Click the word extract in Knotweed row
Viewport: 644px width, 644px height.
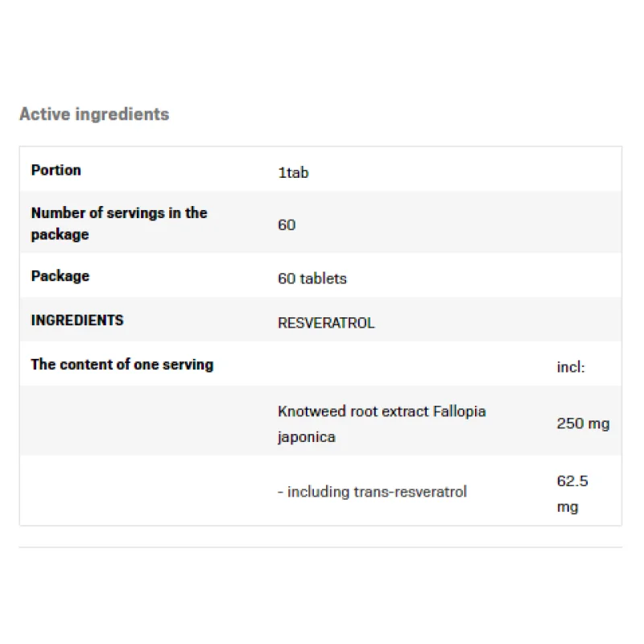pos(404,411)
